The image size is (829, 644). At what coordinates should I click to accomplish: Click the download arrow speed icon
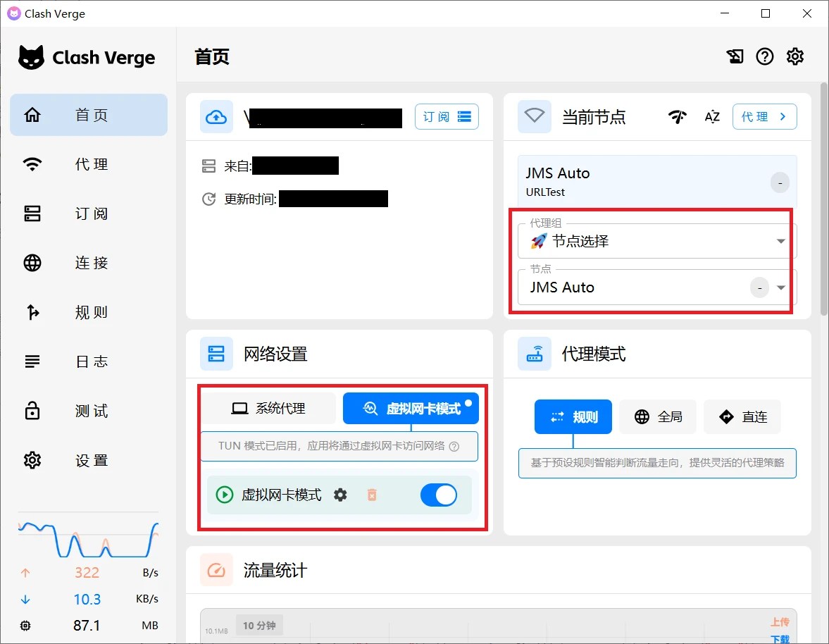click(25, 599)
